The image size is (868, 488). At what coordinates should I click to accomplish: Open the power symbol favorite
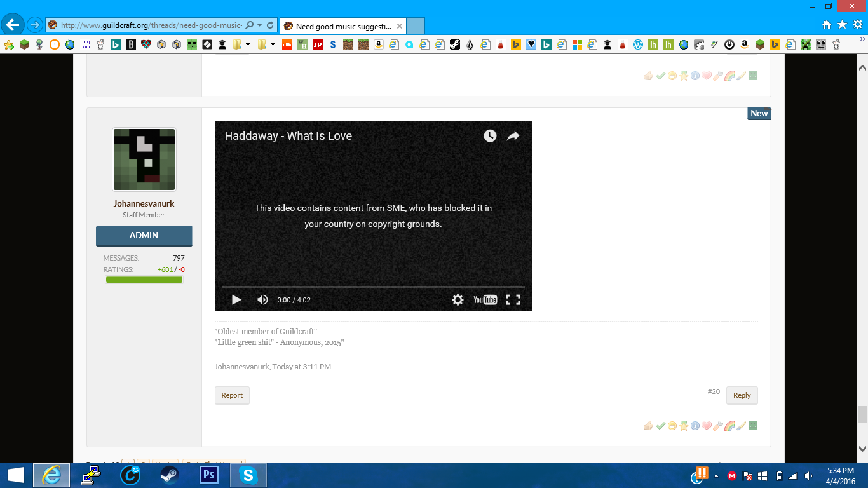point(729,44)
